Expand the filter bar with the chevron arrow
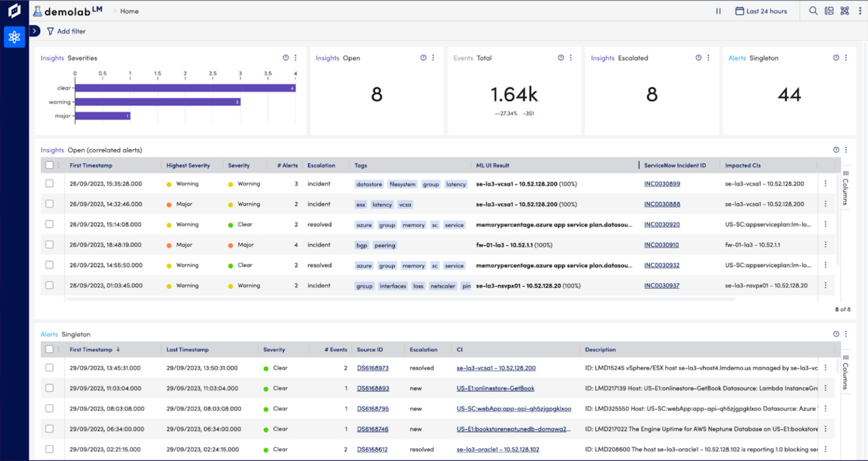This screenshot has width=868, height=461. point(35,31)
